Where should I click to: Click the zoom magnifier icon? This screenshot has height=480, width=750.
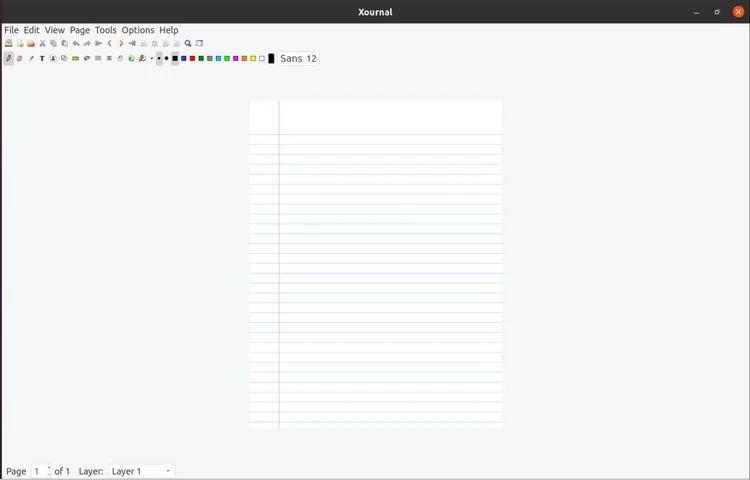[188, 44]
